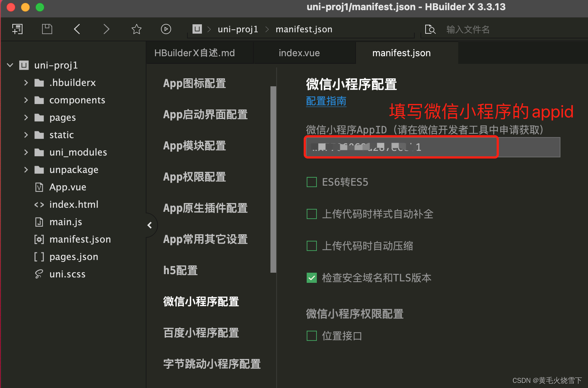Expand the uni_modules folder
This screenshot has width=588, height=388.
click(25, 152)
